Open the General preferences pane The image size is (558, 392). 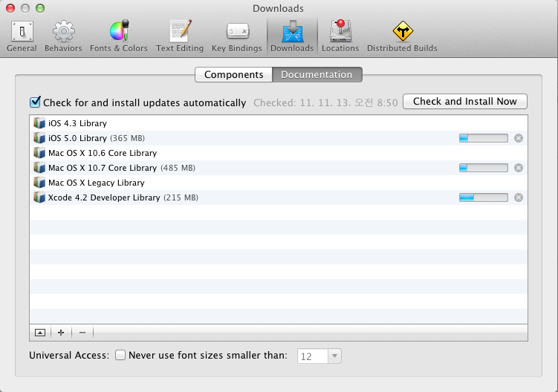tap(22, 36)
